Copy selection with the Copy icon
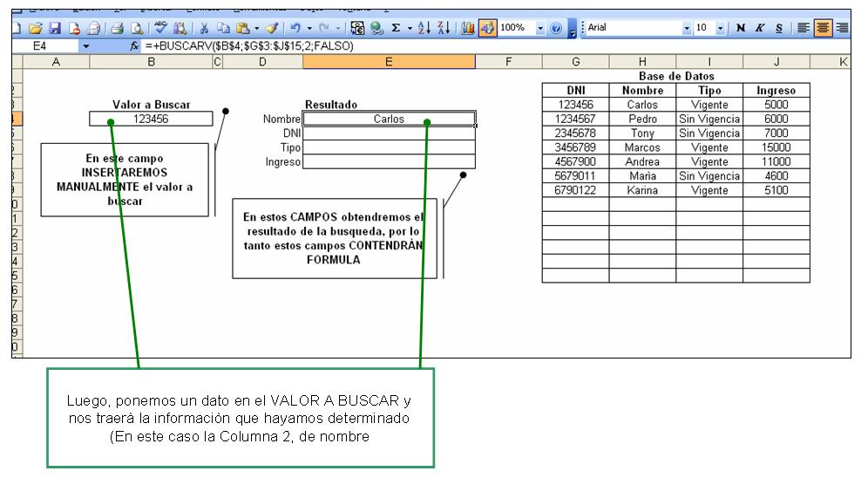868x478 pixels. (223, 28)
